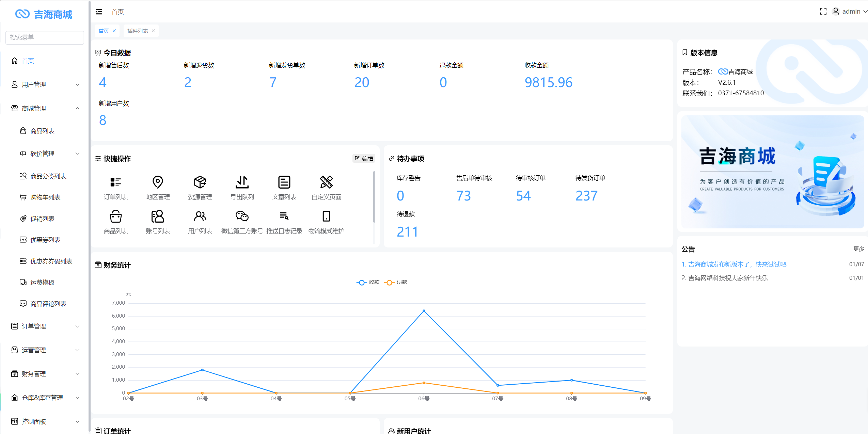The width and height of the screenshot is (868, 434).
Task: Click the 新增订单数 value 20
Action: (x=362, y=82)
